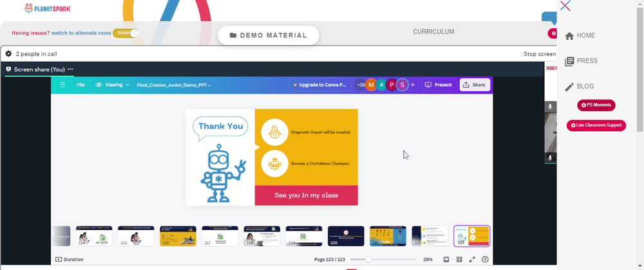The image size is (644, 270).
Task: Select slide thumbnail 123
Action: [472, 236]
